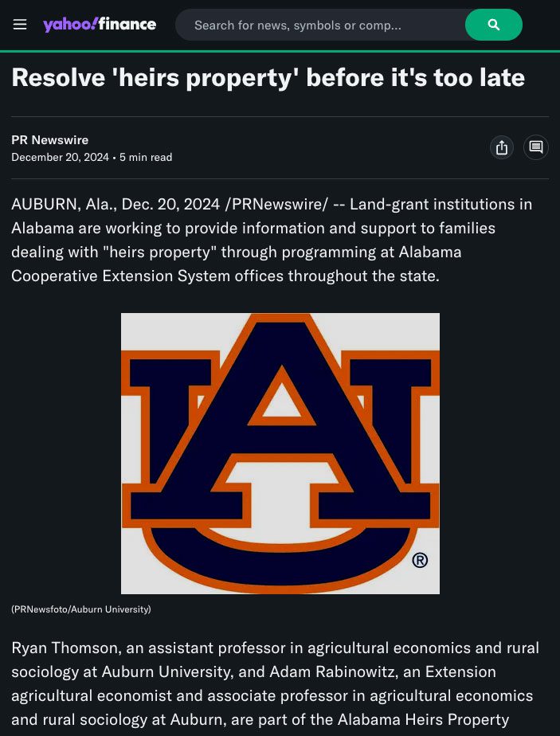
Task: Click the December 20, 2024 publish date
Action: [x=60, y=157]
